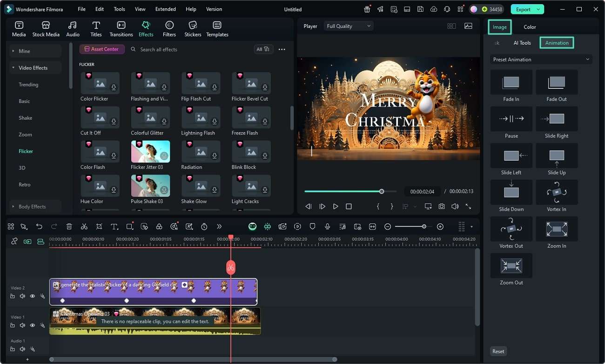Open the Media tab
This screenshot has height=364, width=605.
(19, 29)
